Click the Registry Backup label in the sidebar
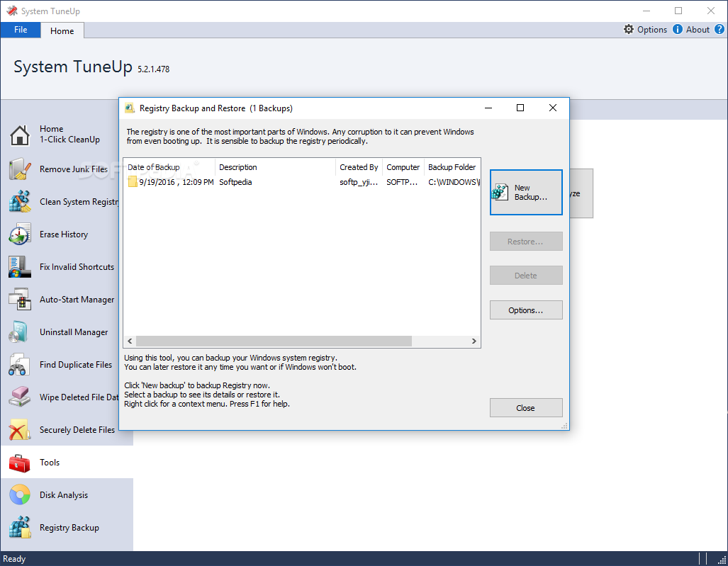This screenshot has height=566, width=728. tap(69, 528)
